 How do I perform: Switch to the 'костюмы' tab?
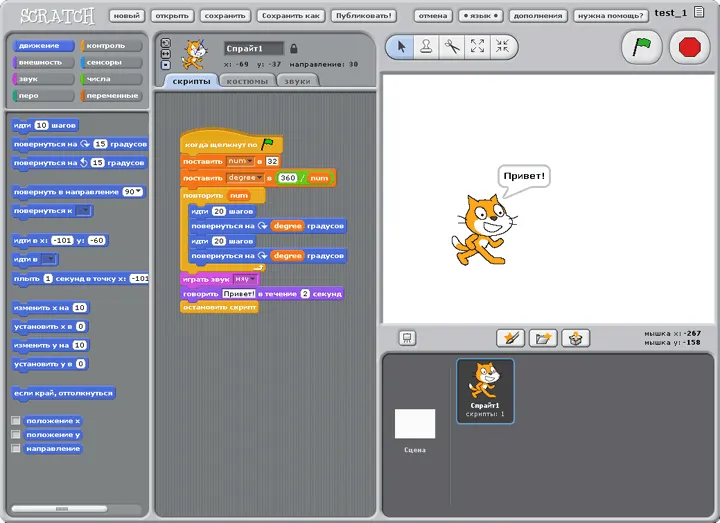coord(247,81)
